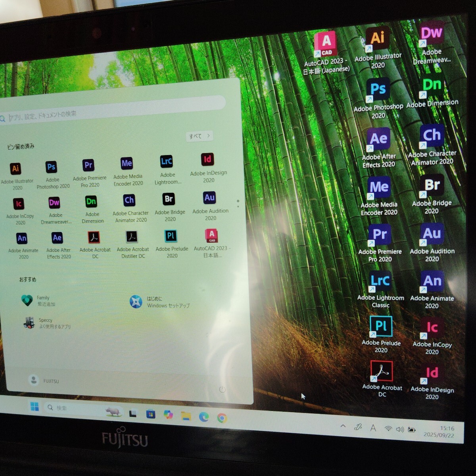Viewport: 476px width, 476px height.
Task: Launch pinned Adobe Animate 2020
Action: 23,246
